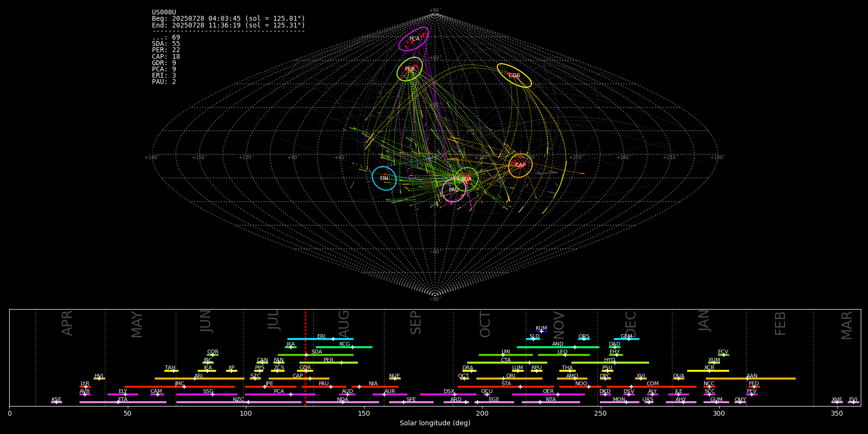868x434 pixels.
Task: Click the AUG month label
Action: coord(344,324)
